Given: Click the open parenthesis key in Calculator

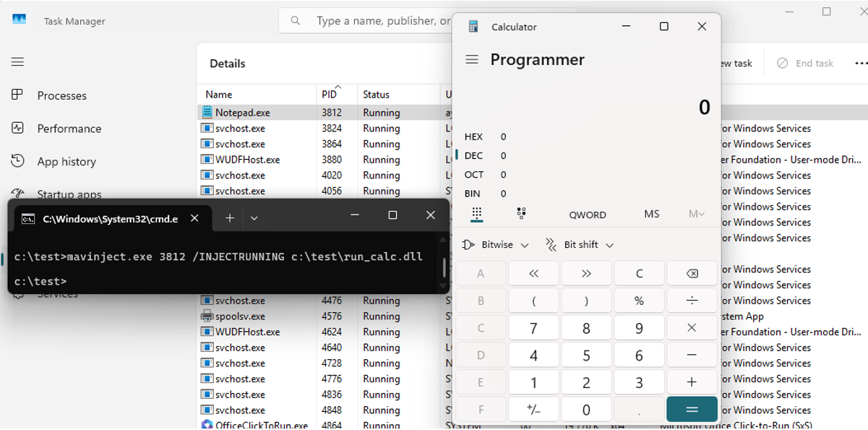Looking at the screenshot, I should 533,301.
